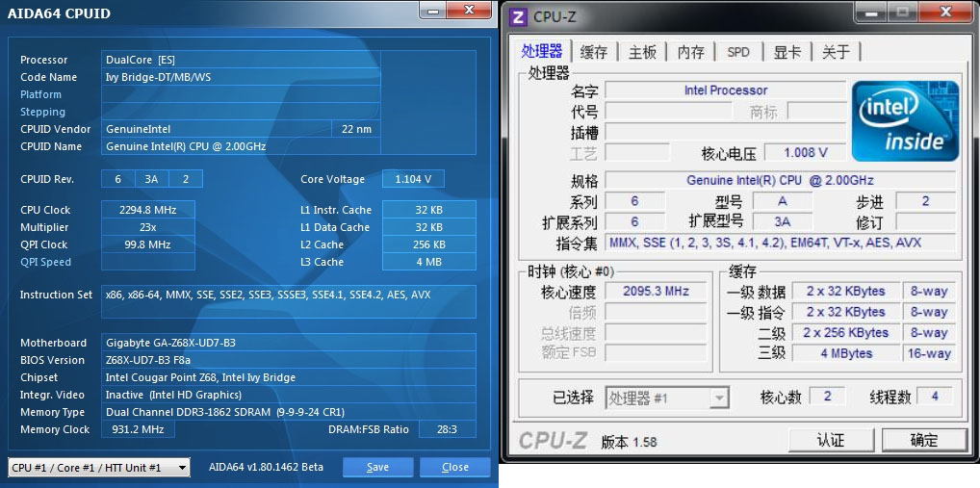This screenshot has height=488, width=980.
Task: Click the Platform label link in AIDA64
Action: pos(40,94)
